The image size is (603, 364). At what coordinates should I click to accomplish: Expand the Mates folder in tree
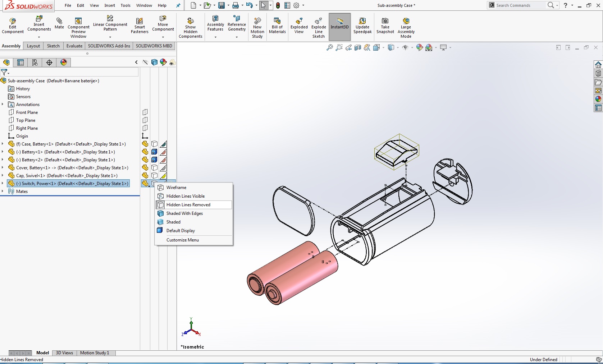pyautogui.click(x=3, y=192)
